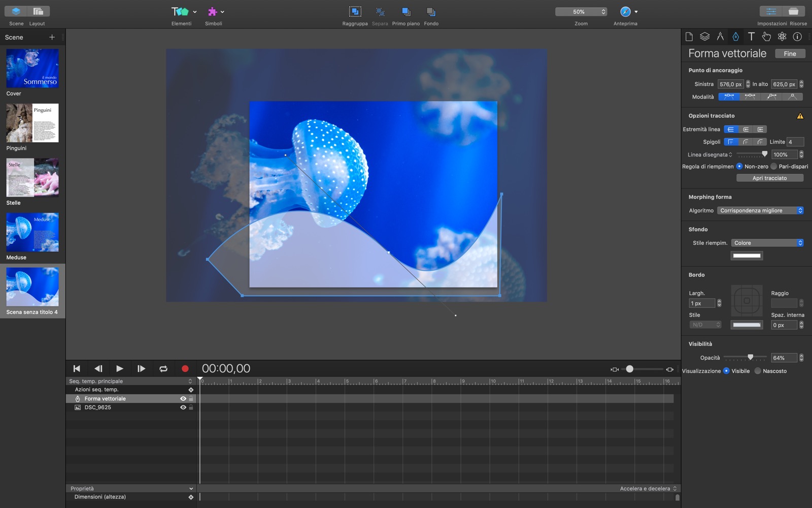Open the Impostazioni panel

(771, 12)
